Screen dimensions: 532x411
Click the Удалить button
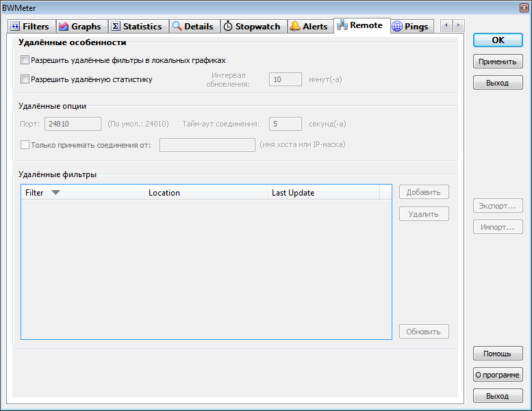pyautogui.click(x=424, y=214)
